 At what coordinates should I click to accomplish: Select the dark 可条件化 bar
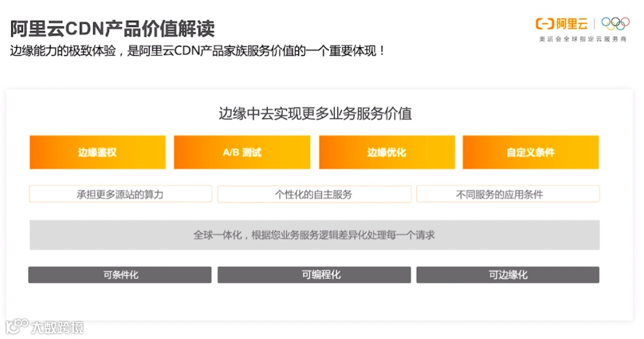coord(120,275)
